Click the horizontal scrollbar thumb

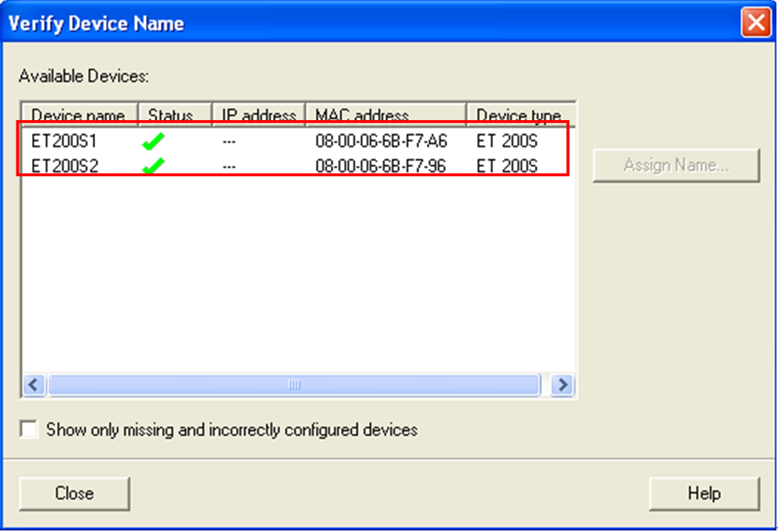(x=294, y=385)
